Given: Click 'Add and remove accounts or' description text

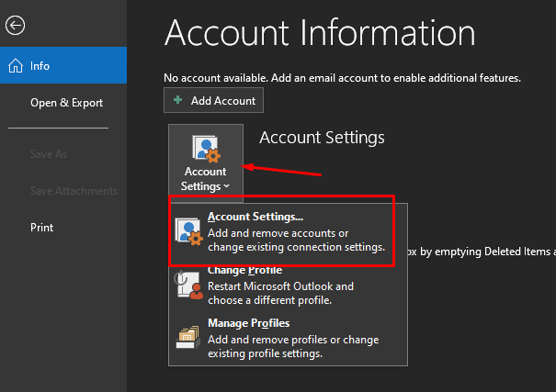Looking at the screenshot, I should (x=278, y=233).
